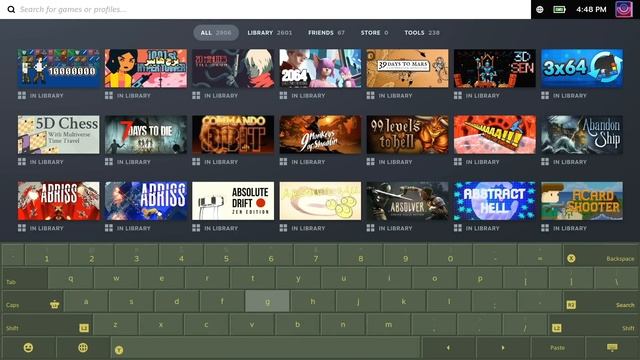
Task: Switch to the FRIENDS tab
Action: (x=326, y=33)
